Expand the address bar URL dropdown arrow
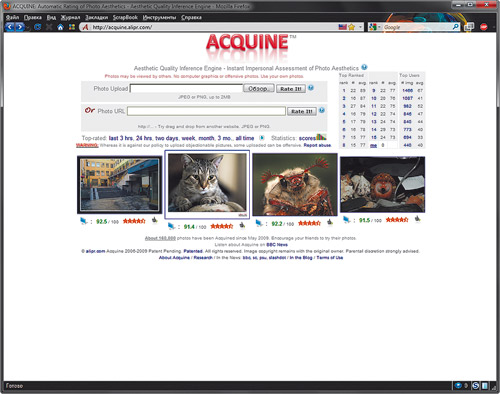This screenshot has height=394, width=500. [x=360, y=27]
